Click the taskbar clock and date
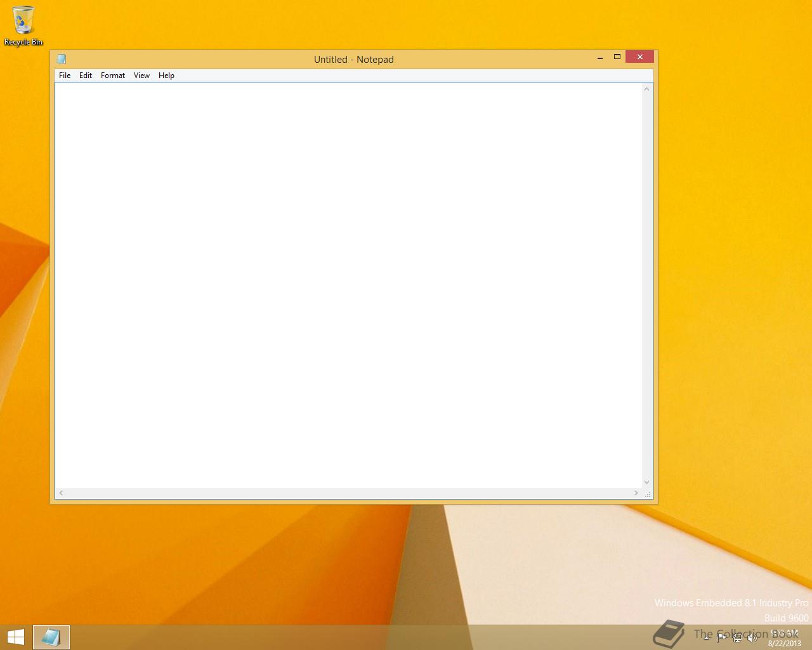 pos(785,638)
